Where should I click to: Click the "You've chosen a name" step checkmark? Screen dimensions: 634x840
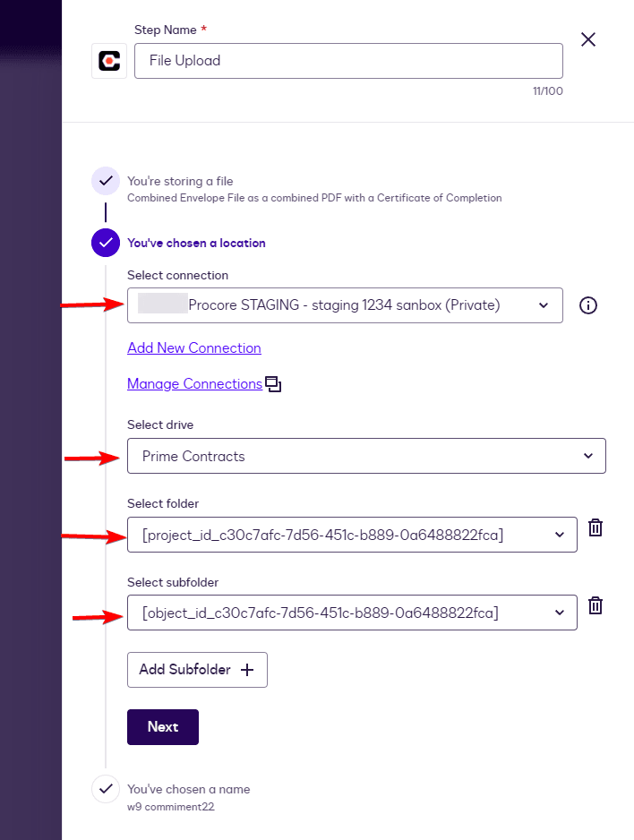106,789
